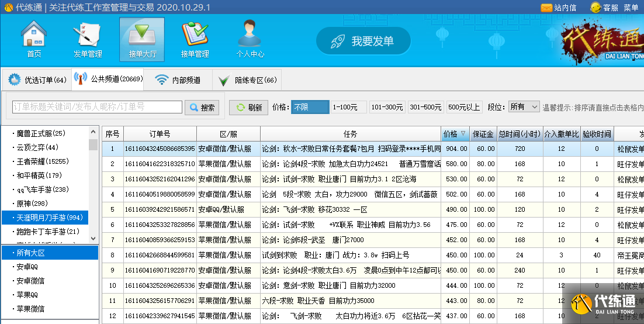Switch to the 内部频道 tab

[178, 80]
